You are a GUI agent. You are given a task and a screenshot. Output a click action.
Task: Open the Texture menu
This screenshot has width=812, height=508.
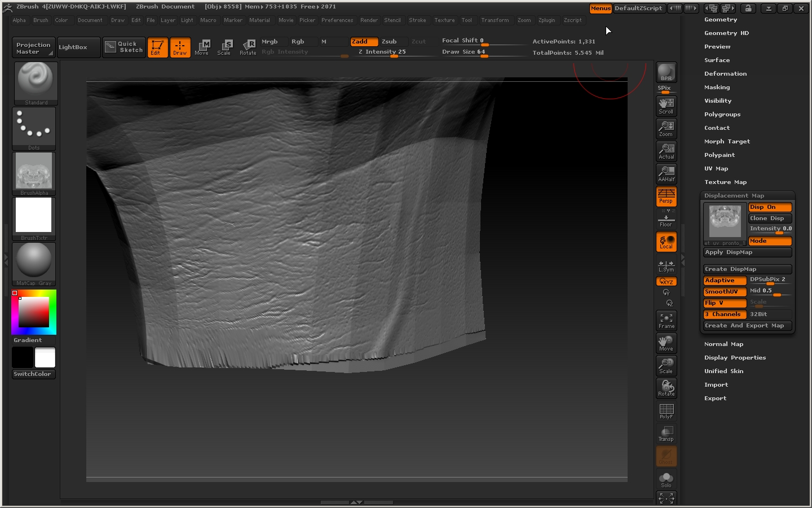(444, 20)
